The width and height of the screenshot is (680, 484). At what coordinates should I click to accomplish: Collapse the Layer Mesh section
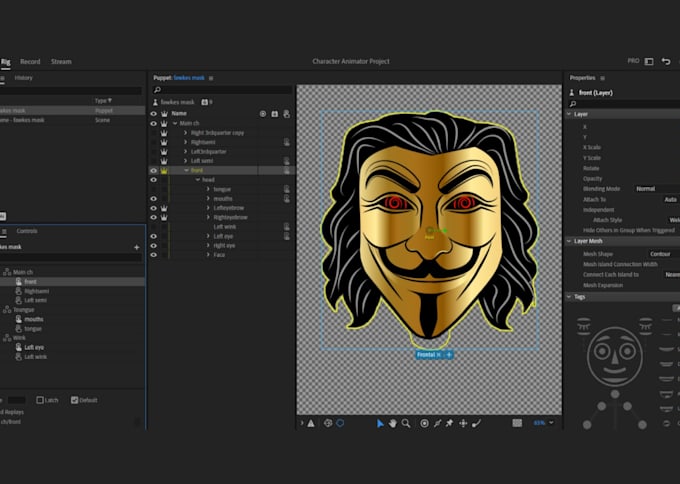569,241
